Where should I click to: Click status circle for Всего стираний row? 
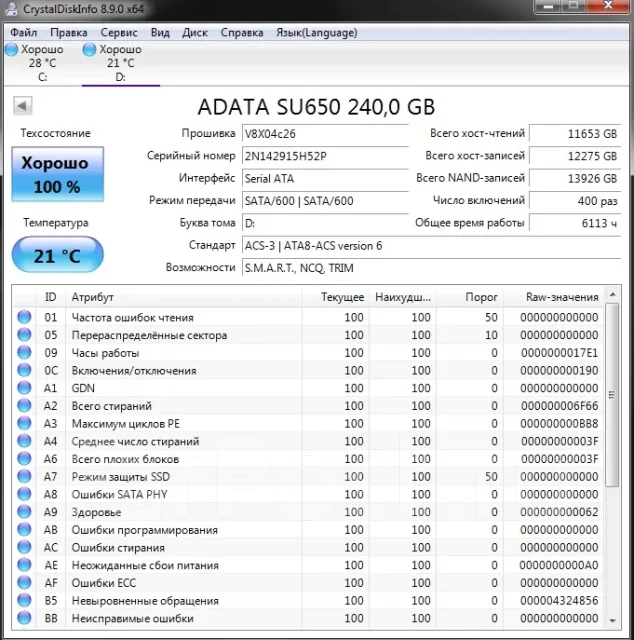(x=24, y=405)
